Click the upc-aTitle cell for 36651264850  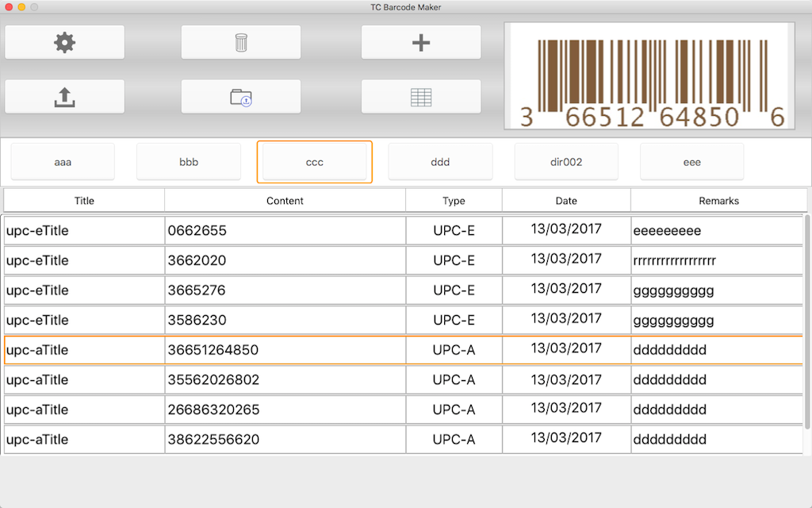(x=84, y=350)
